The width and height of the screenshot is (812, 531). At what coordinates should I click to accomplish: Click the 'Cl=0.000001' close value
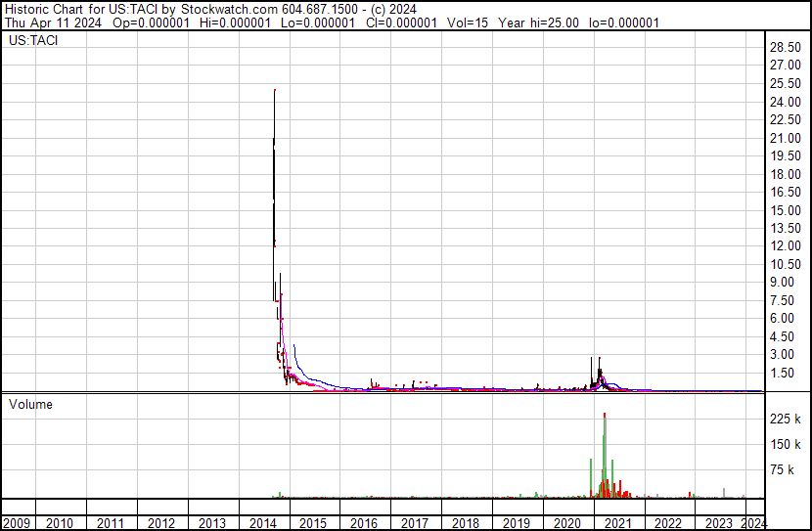click(401, 22)
